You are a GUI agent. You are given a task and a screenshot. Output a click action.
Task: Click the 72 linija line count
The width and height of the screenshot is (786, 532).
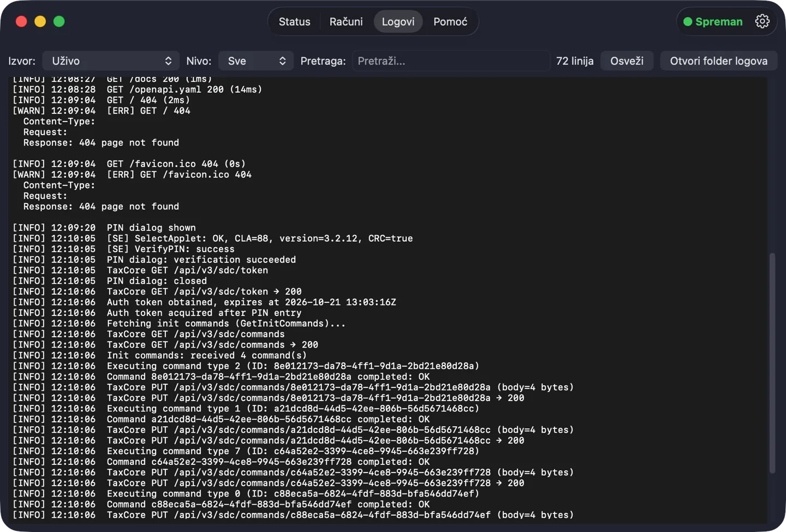tap(575, 61)
